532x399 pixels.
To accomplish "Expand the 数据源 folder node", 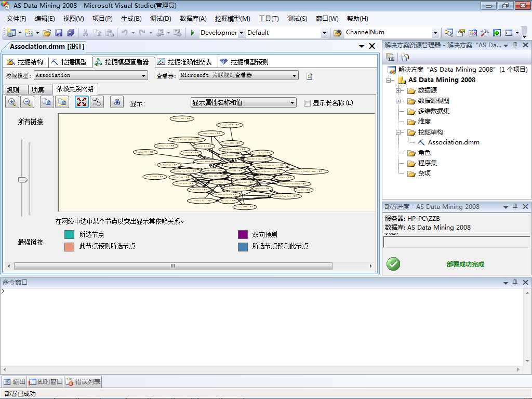I will [x=398, y=90].
